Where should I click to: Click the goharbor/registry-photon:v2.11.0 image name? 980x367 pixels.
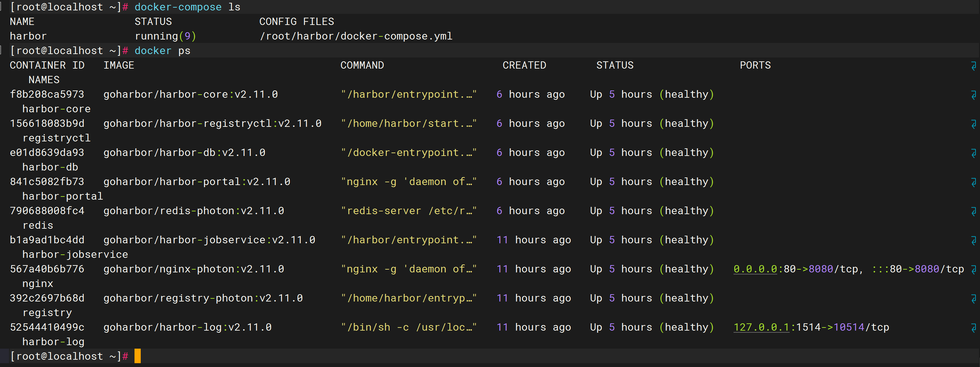click(203, 298)
